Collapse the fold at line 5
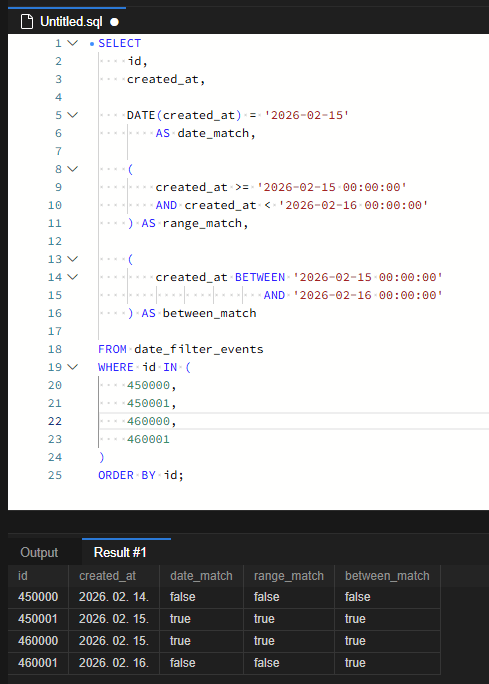This screenshot has width=489, height=684. tap(72, 115)
